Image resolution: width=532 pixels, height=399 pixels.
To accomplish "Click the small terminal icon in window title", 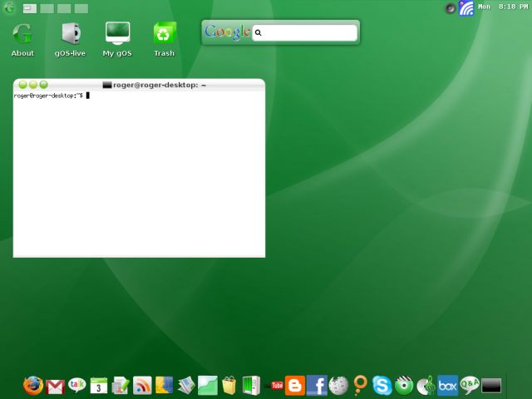I will pos(107,85).
